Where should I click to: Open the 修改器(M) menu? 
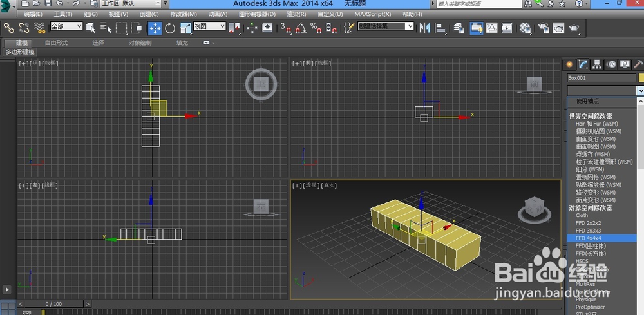184,14
